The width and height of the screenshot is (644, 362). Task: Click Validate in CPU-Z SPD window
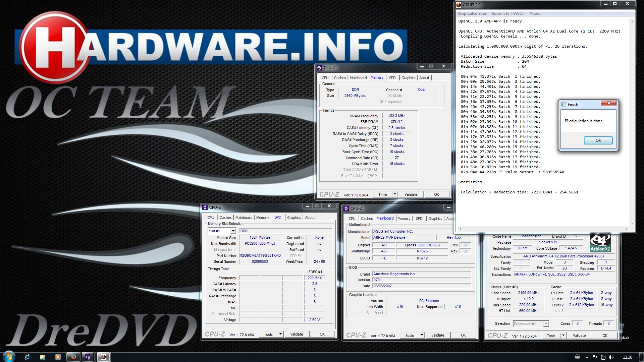click(x=297, y=334)
